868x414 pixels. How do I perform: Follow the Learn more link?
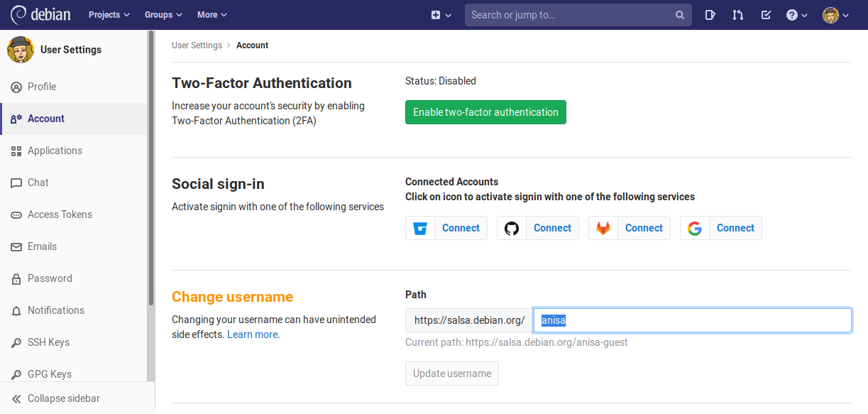[252, 334]
